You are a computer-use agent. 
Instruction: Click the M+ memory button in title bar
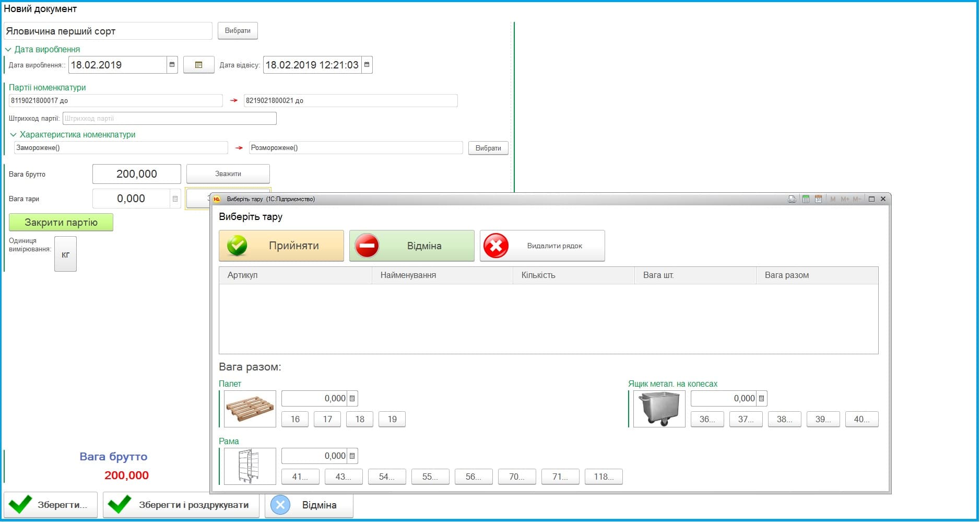(x=845, y=199)
